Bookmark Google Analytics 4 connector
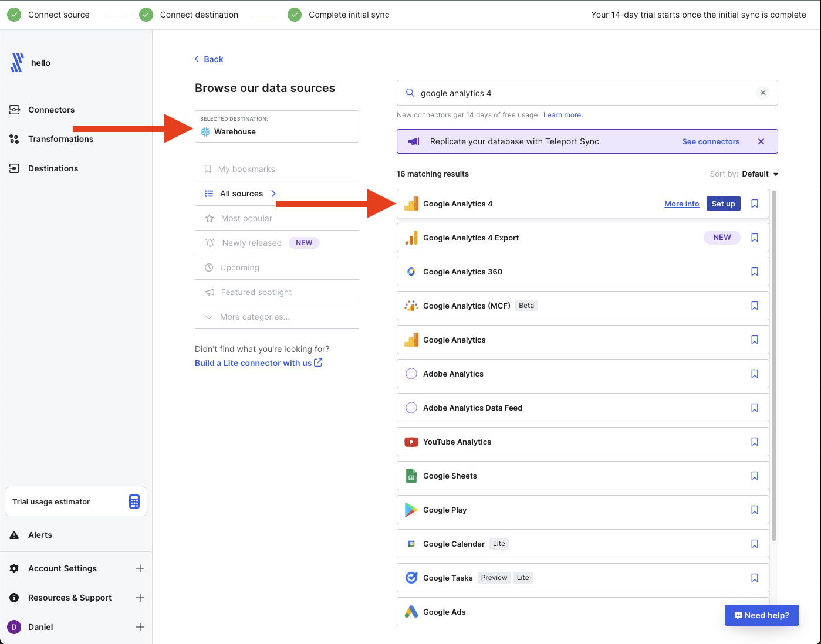 (x=755, y=204)
